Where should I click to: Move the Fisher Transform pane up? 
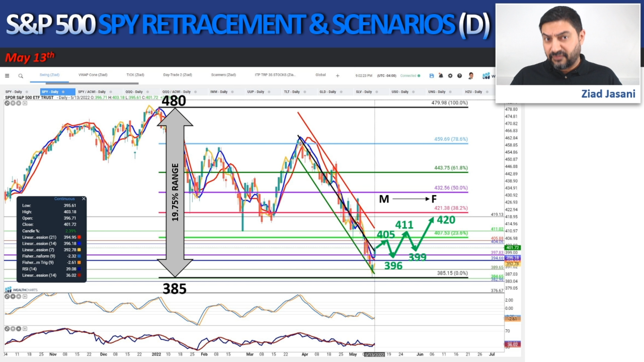coord(19,296)
